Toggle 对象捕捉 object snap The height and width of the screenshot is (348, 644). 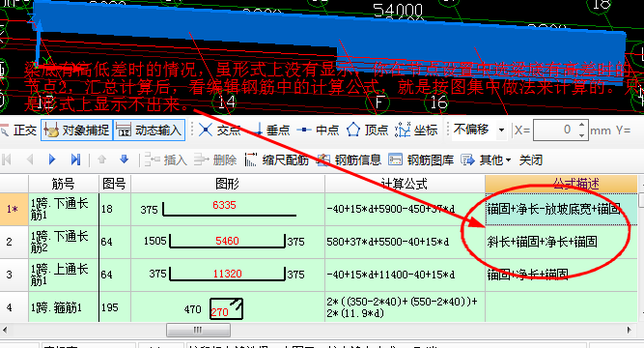77,130
